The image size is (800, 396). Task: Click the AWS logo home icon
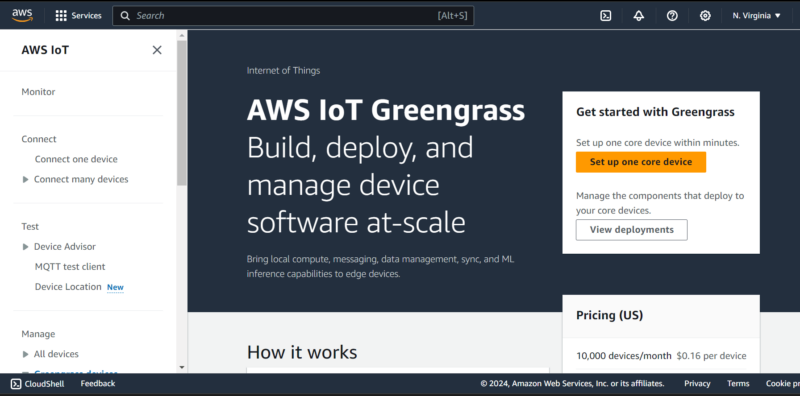pyautogui.click(x=22, y=15)
